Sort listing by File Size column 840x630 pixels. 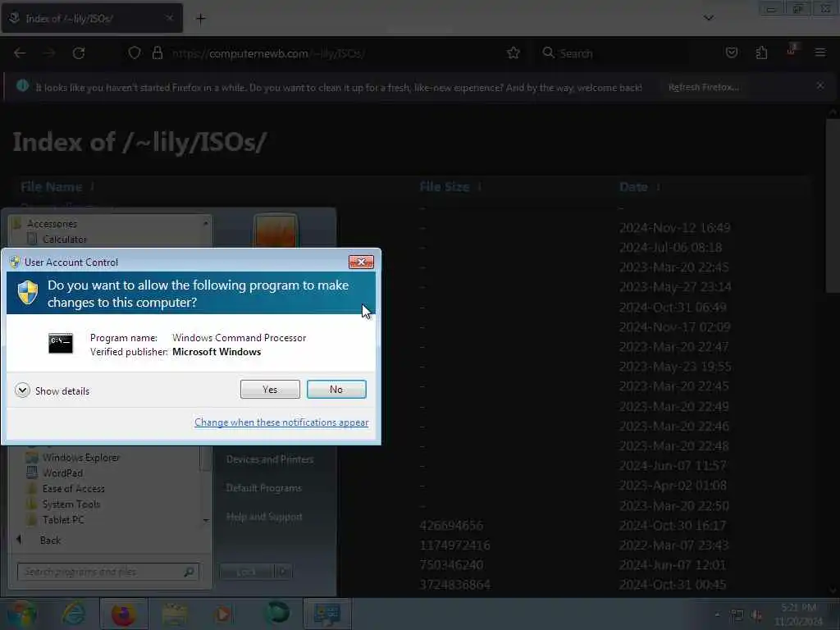445,186
